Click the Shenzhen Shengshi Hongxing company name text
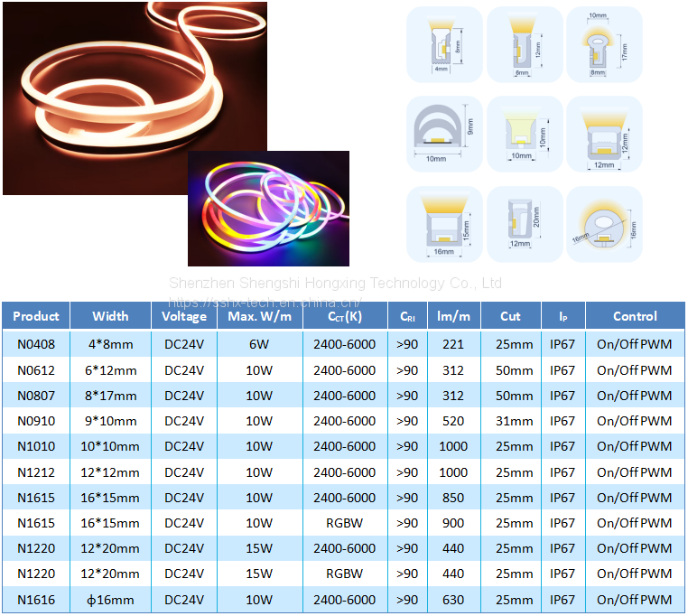 click(335, 283)
